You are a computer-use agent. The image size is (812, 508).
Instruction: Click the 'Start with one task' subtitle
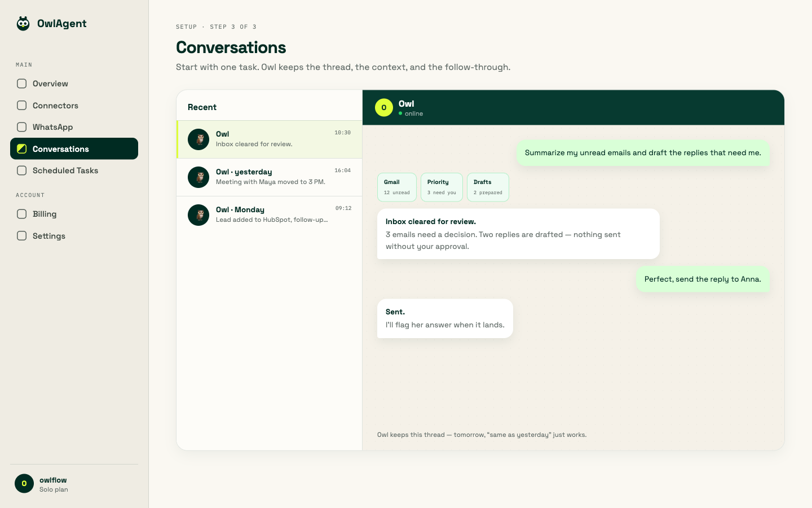[x=343, y=67]
